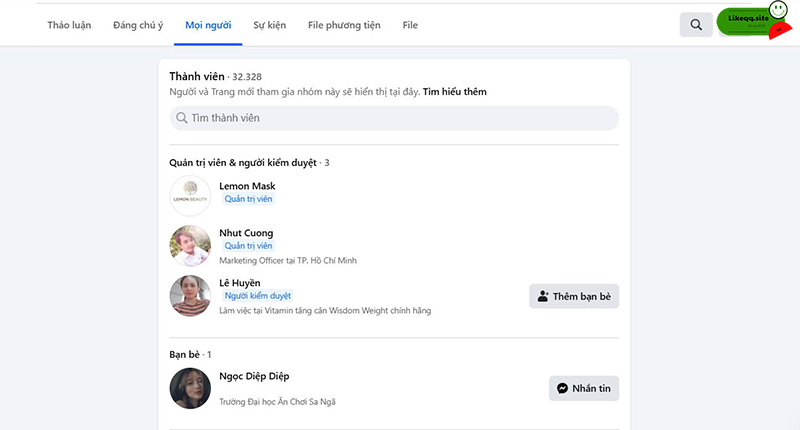Open the group search magnifier icon
The height and width of the screenshot is (430, 800).
tap(696, 24)
